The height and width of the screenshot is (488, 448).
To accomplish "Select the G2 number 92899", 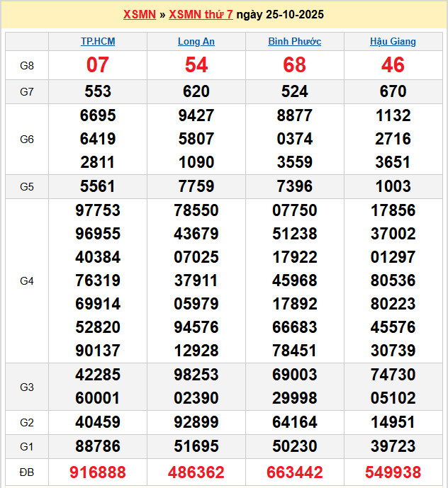I will pyautogui.click(x=196, y=423).
